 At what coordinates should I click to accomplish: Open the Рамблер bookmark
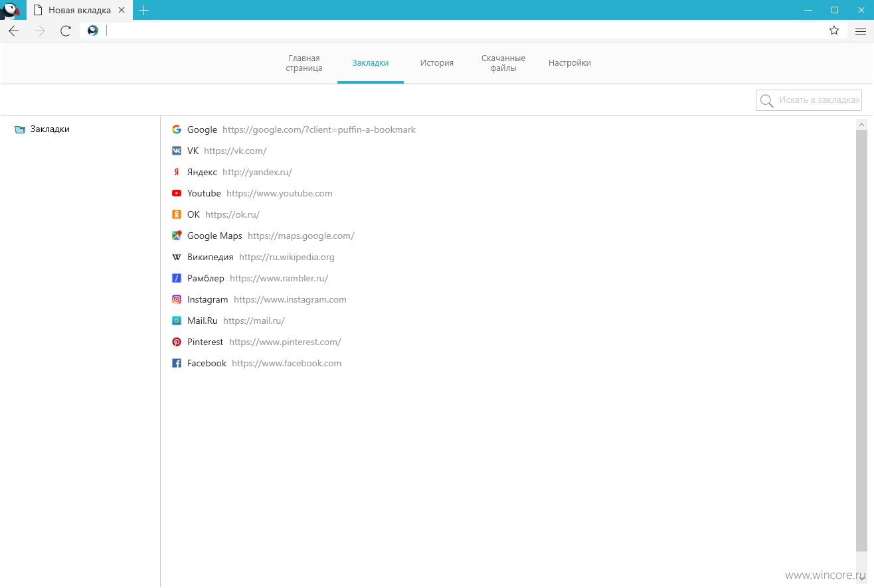tap(206, 278)
